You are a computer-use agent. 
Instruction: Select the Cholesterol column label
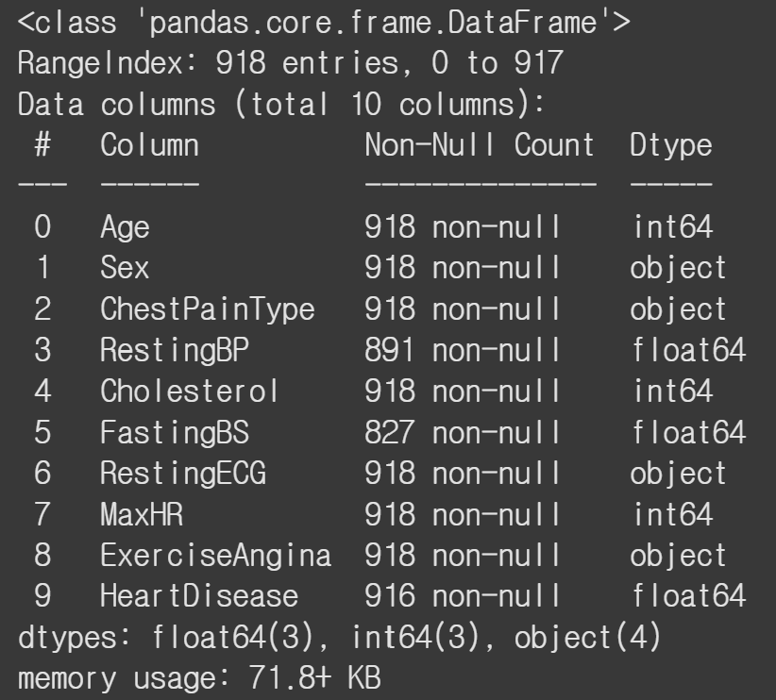189,391
